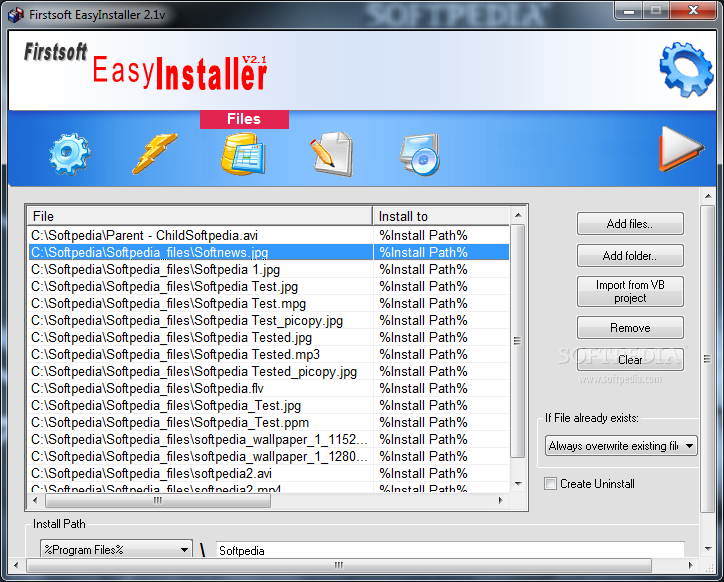Click the window bottom right scroll arrow
This screenshot has height=582, width=724.
click(691, 565)
